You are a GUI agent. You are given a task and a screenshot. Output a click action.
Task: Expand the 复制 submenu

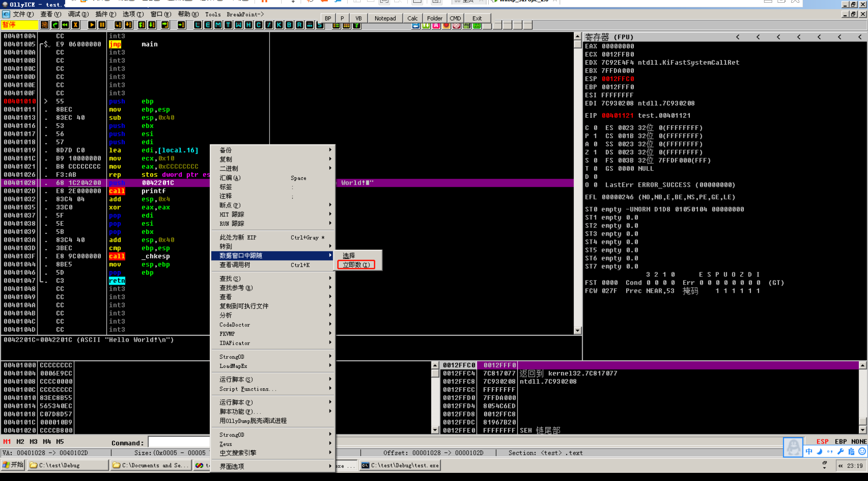[x=274, y=159]
